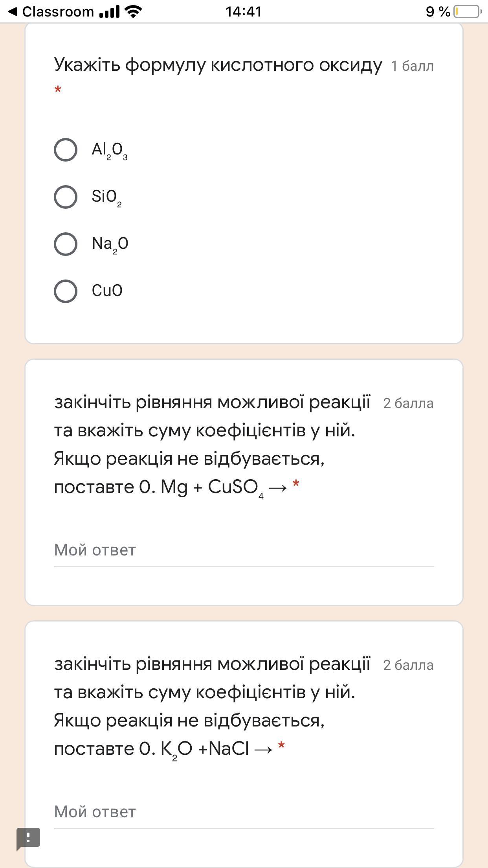Viewport: 488px width, 868px height.
Task: Tap the Classroom label in status bar
Action: (58, 12)
